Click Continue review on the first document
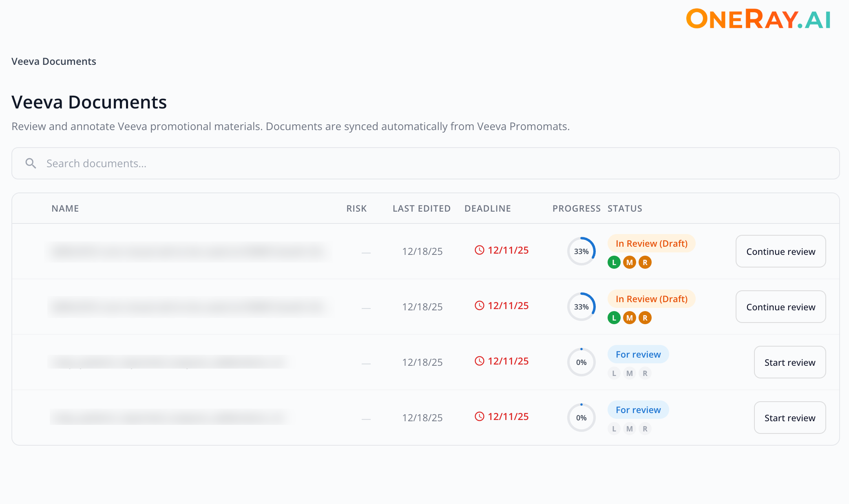Image resolution: width=849 pixels, height=504 pixels. (x=780, y=251)
